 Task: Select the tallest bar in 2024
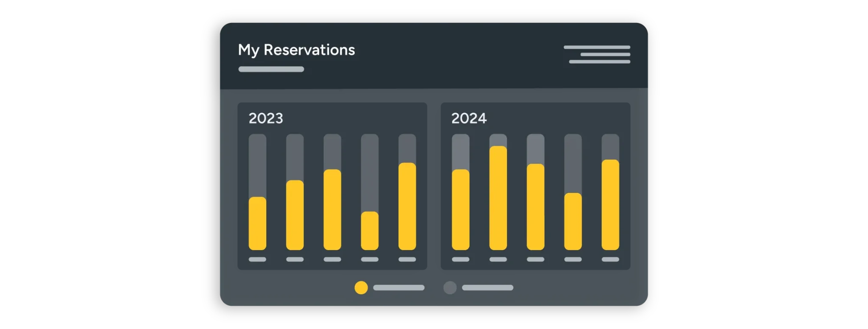498,198
